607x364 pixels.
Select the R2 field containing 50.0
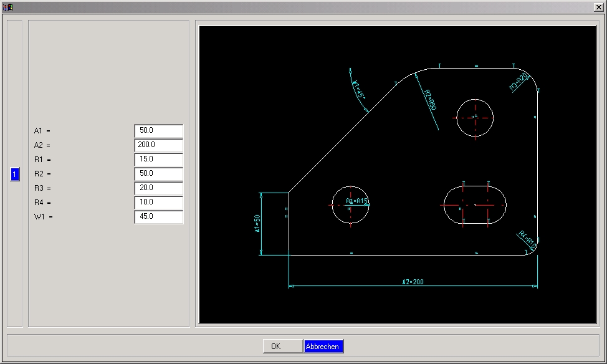click(158, 174)
